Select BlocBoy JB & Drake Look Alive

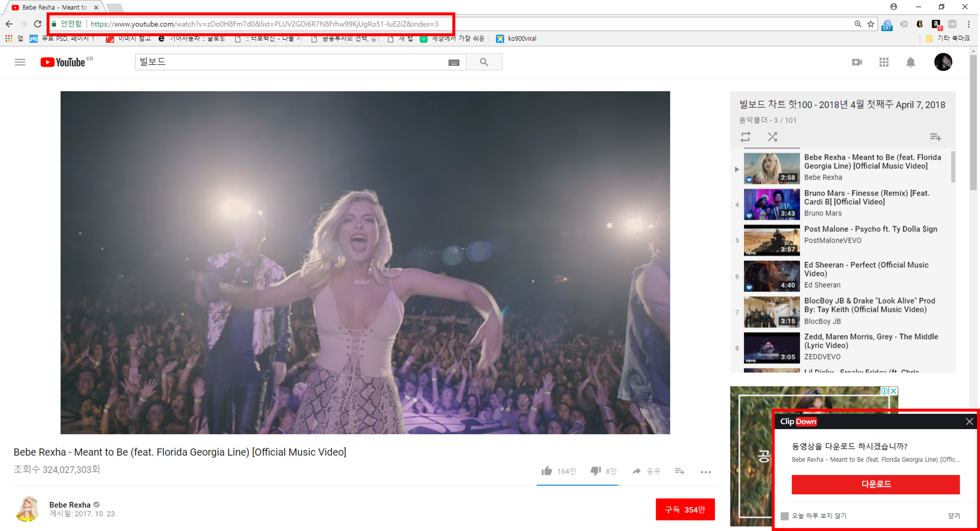point(842,312)
